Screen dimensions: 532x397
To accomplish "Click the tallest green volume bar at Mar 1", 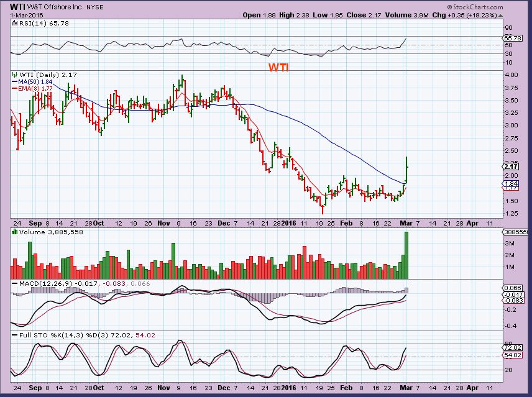I will [406, 255].
